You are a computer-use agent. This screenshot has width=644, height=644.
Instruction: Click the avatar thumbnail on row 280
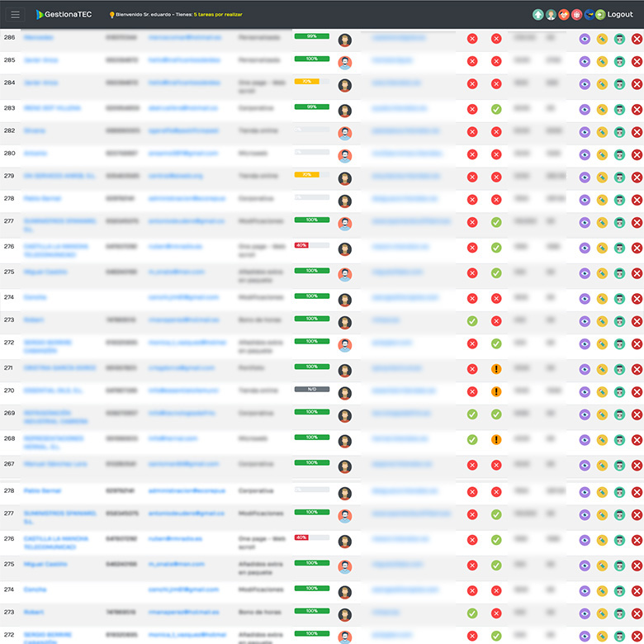[x=345, y=155]
